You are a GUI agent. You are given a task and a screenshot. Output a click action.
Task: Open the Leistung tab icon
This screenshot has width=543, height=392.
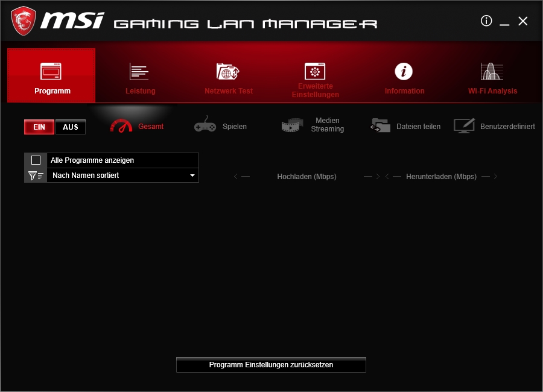139,72
